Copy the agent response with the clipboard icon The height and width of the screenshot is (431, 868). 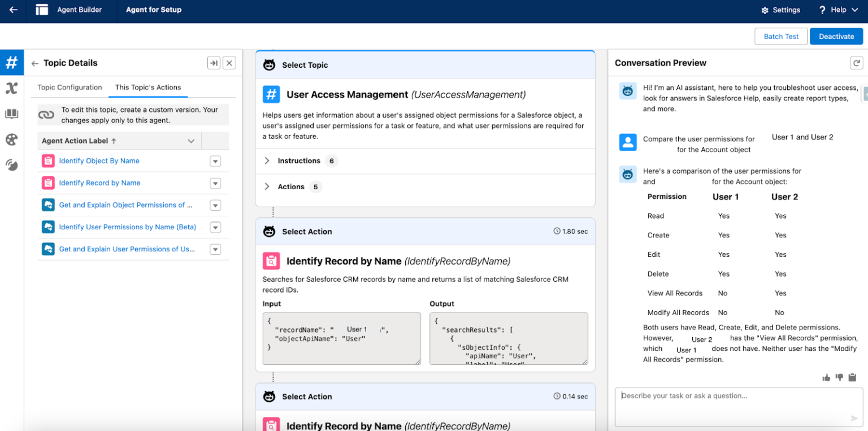pyautogui.click(x=853, y=377)
